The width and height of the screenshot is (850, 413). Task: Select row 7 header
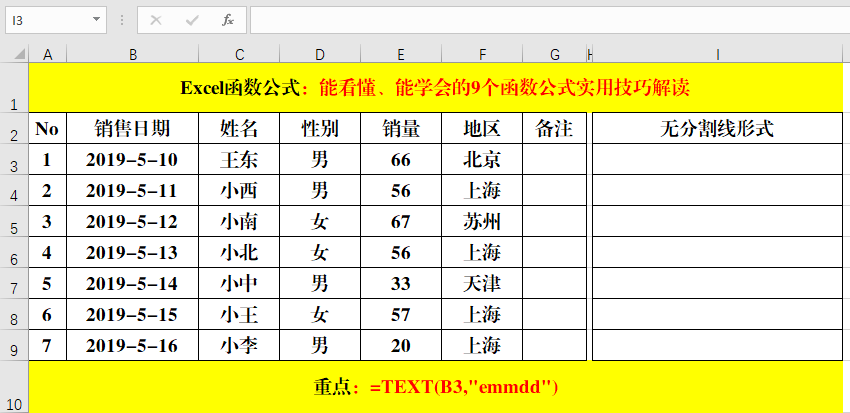point(14,283)
